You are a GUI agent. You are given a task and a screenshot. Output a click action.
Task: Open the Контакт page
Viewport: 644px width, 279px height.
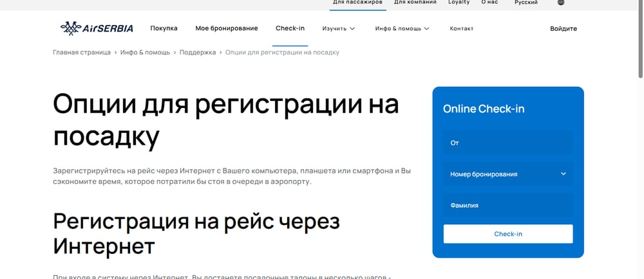click(x=462, y=29)
